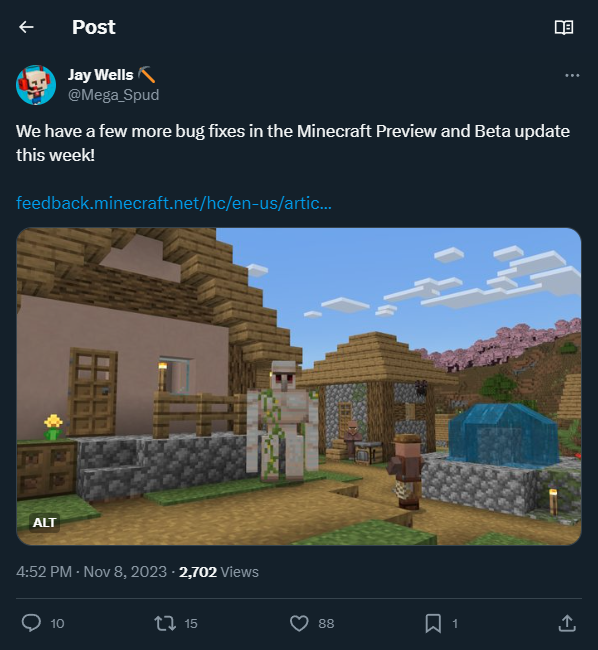Show the ALT image description

click(44, 522)
